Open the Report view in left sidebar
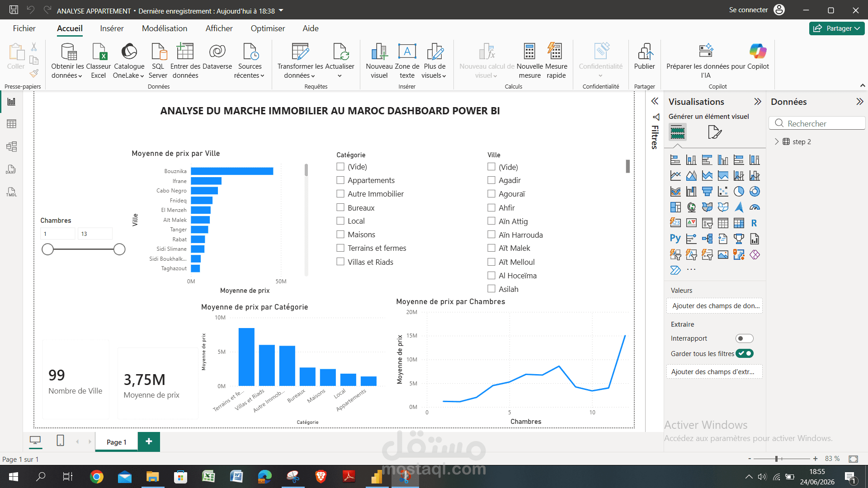868x488 pixels. pyautogui.click(x=12, y=102)
